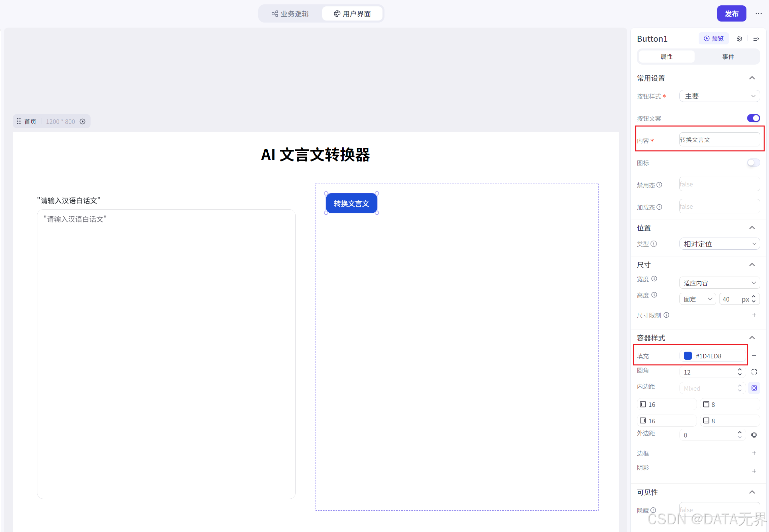The width and height of the screenshot is (769, 532).
Task: Click the play icon next to 1200 * 800
Action: pyautogui.click(x=82, y=121)
